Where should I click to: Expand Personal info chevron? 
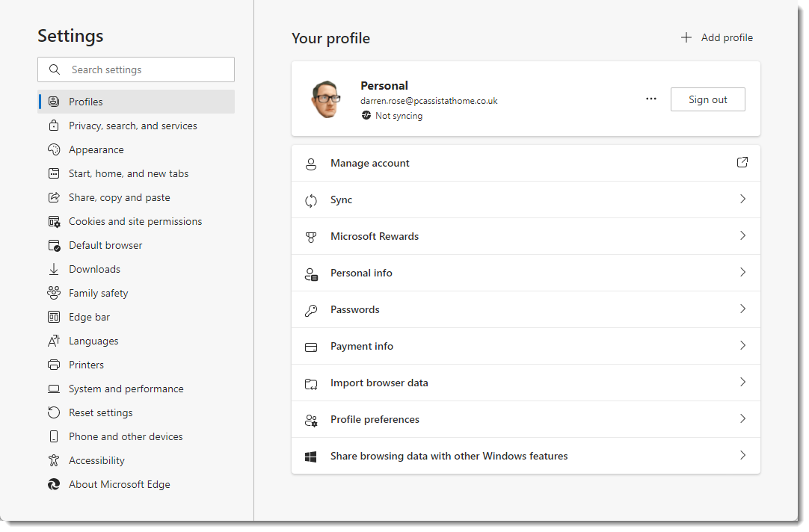point(742,272)
